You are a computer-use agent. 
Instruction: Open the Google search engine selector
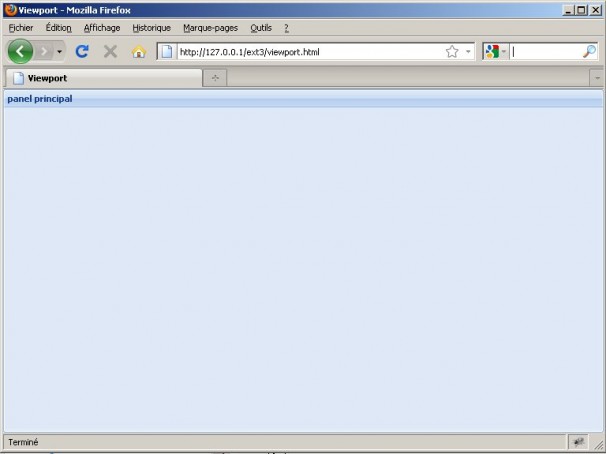495,51
